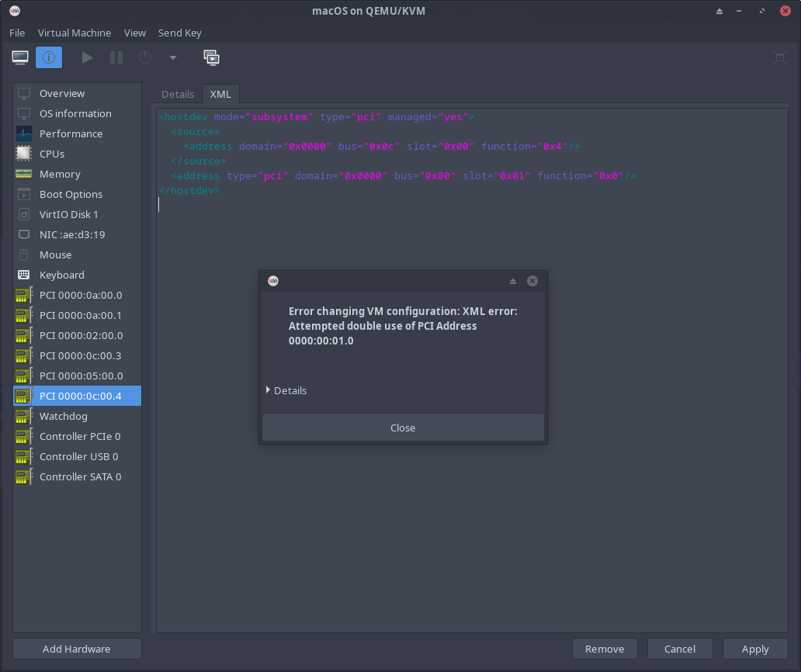
Task: Open the Send Key menu
Action: coord(180,33)
